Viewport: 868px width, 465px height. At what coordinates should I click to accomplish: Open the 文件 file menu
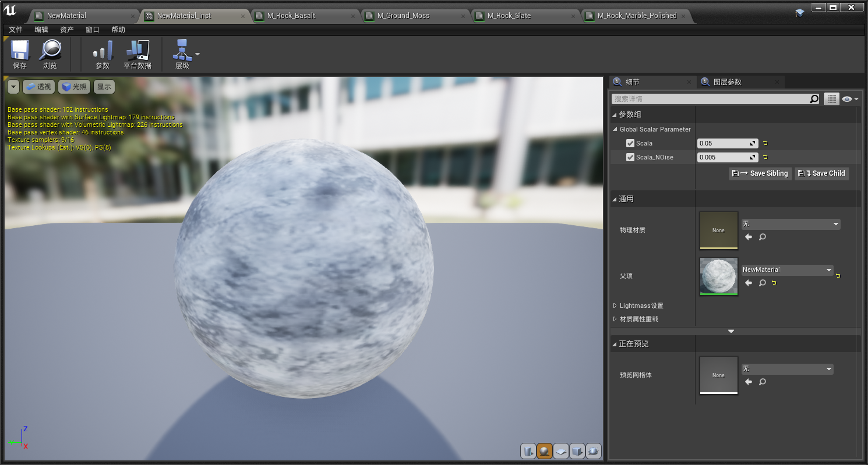[x=16, y=30]
